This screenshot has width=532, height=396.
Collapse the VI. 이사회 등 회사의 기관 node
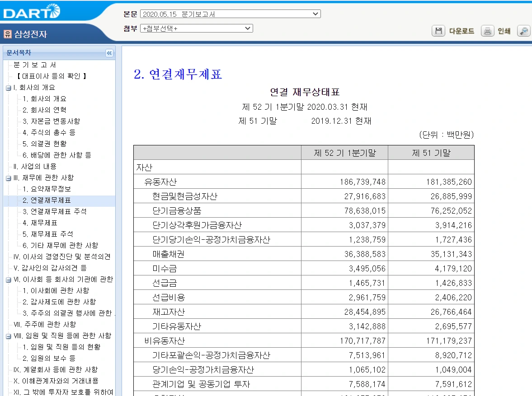tap(9, 280)
